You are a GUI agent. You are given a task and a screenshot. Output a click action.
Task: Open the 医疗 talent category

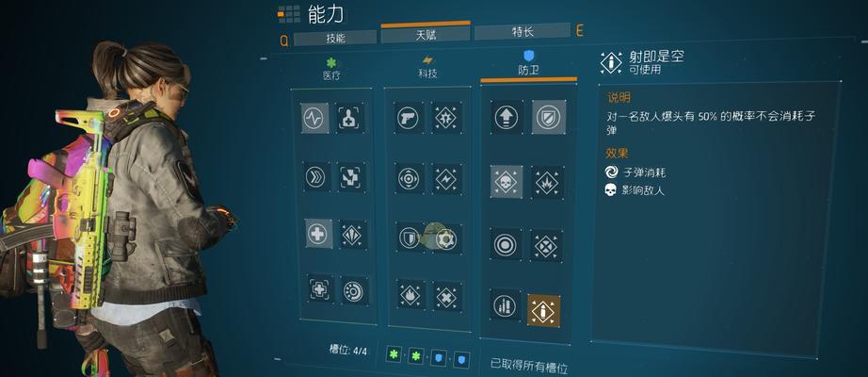pyautogui.click(x=331, y=70)
